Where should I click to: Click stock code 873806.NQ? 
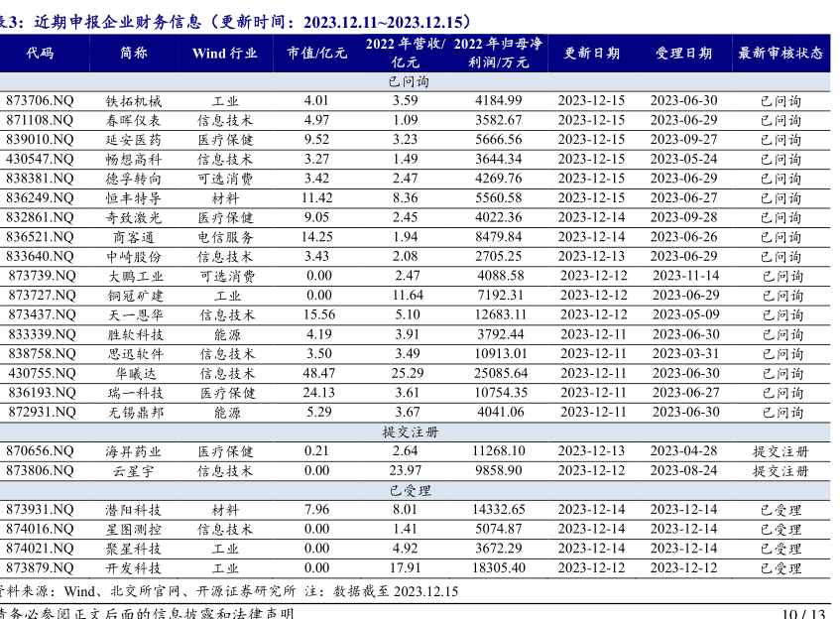(40, 470)
